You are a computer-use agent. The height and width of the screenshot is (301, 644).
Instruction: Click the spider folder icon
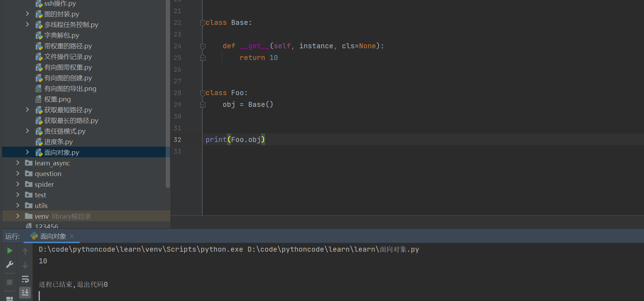pos(29,184)
